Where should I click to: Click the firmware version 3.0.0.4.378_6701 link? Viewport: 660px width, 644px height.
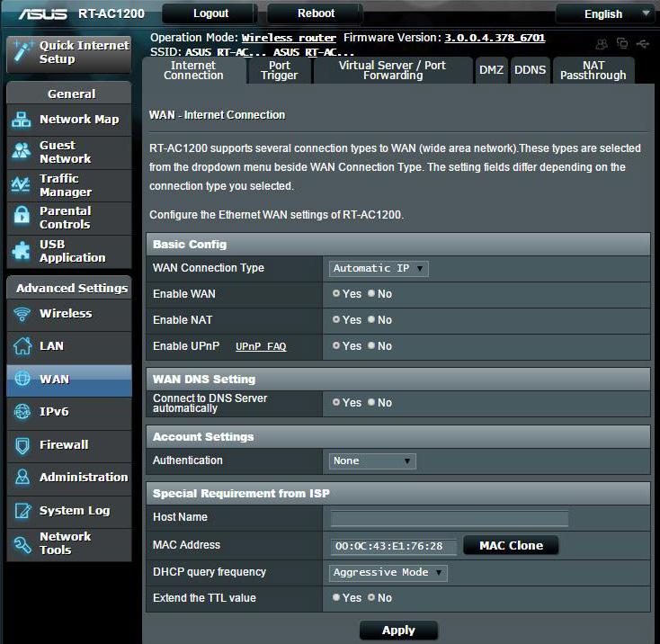pos(495,38)
